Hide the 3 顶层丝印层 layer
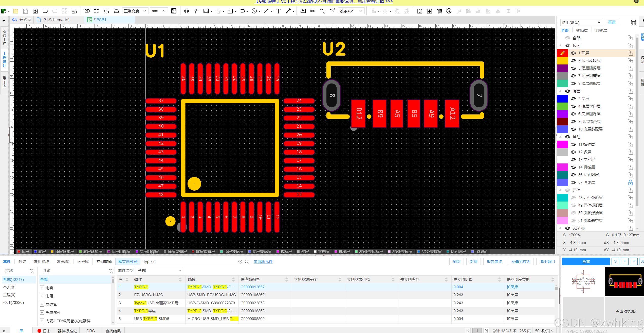This screenshot has height=333, width=644. [x=573, y=61]
